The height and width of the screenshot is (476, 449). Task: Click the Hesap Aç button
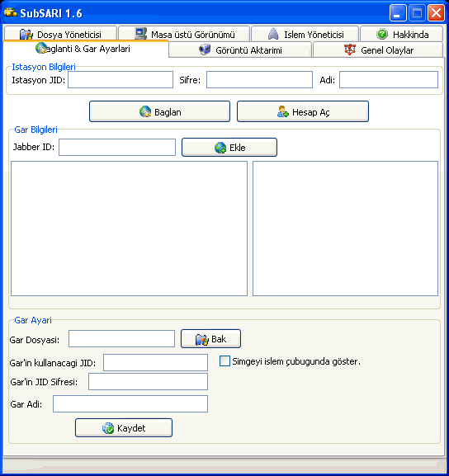click(x=303, y=111)
